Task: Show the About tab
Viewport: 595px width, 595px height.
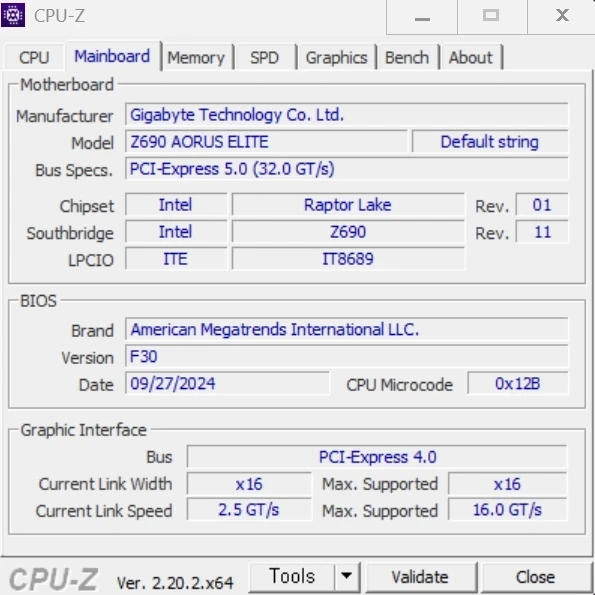Action: [x=471, y=58]
